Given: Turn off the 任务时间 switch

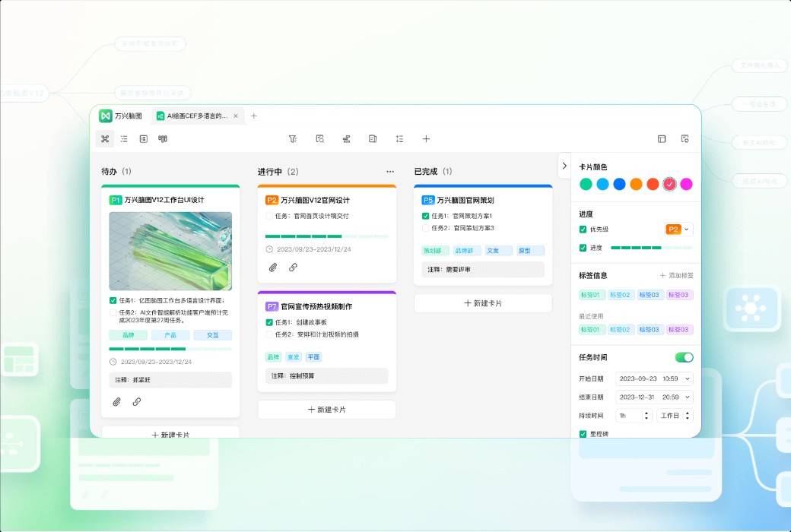Looking at the screenshot, I should tap(684, 356).
